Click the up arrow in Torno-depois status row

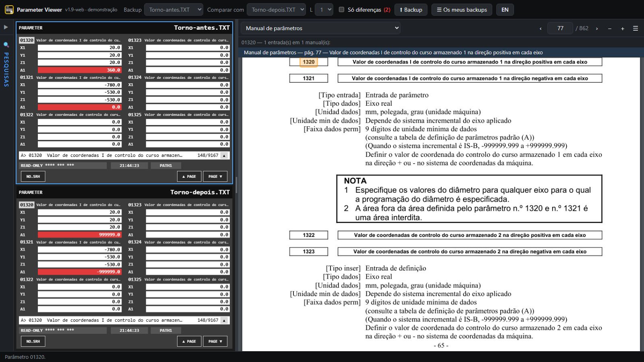click(x=224, y=321)
